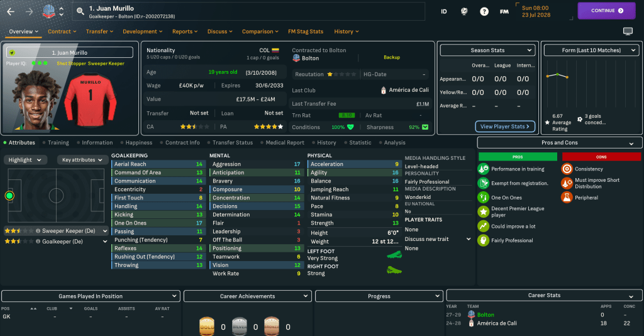Click the back navigation arrow
644x336 pixels.
(11, 11)
